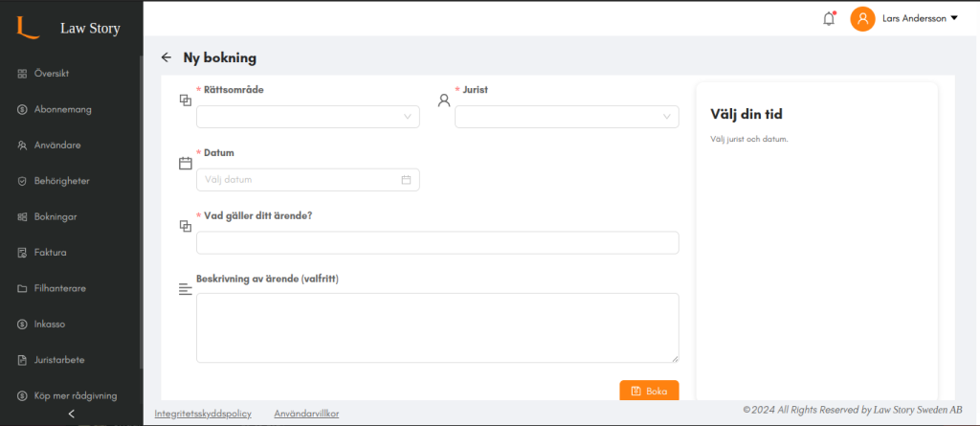980x426 pixels.
Task: Focus the Beskrivning av ärende text area
Action: click(437, 327)
